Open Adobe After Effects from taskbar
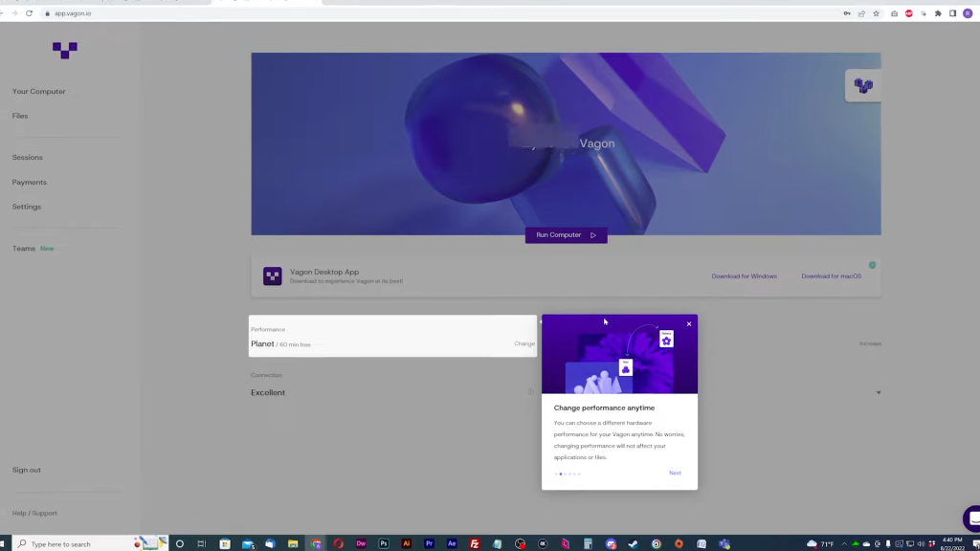 click(452, 543)
